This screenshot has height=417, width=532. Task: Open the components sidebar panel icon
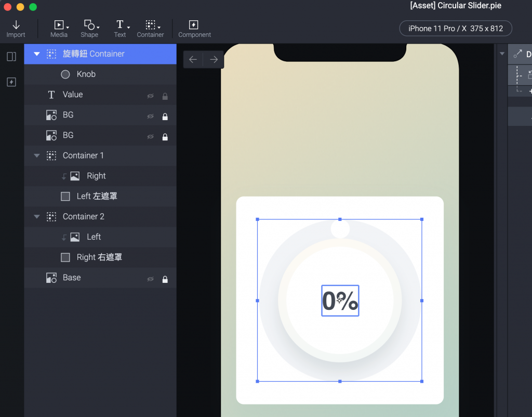coord(11,82)
